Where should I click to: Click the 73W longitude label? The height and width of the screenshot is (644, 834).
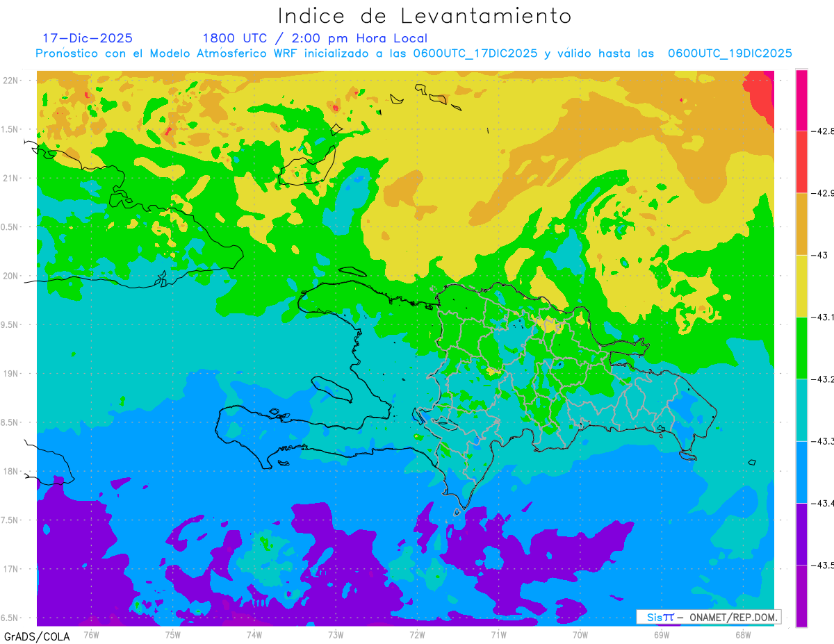(x=336, y=634)
